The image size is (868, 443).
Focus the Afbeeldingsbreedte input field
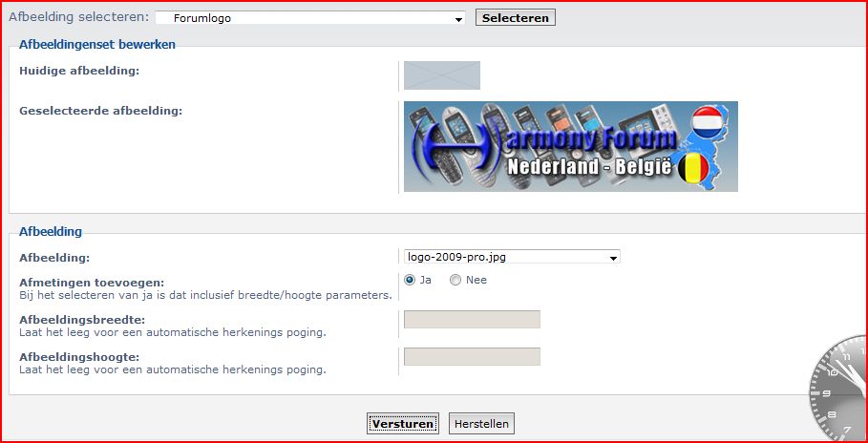click(472, 319)
